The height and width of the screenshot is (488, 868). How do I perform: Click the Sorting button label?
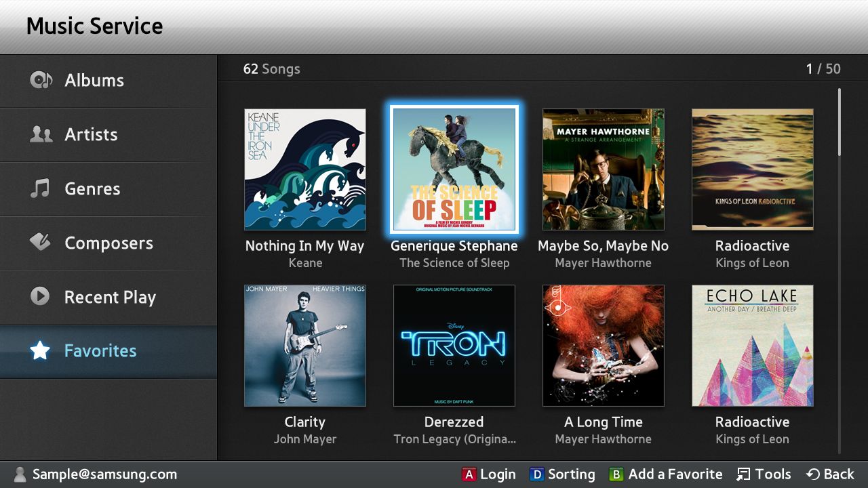(571, 475)
